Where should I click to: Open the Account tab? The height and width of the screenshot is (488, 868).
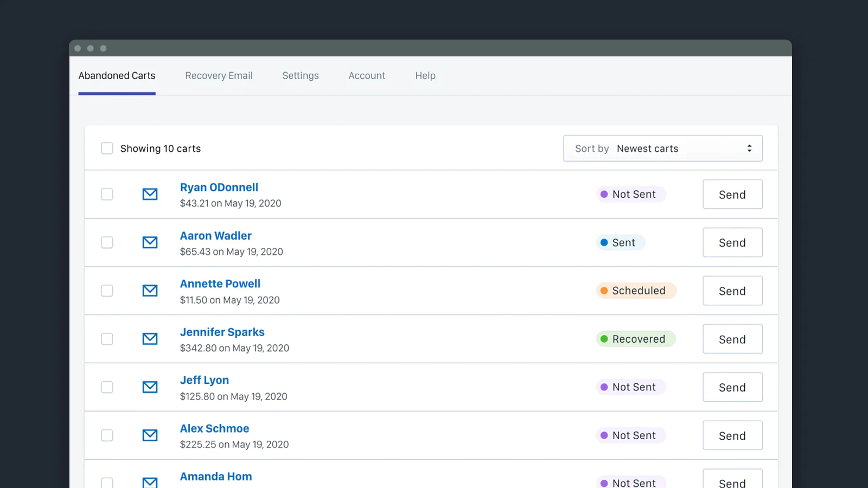pos(367,76)
